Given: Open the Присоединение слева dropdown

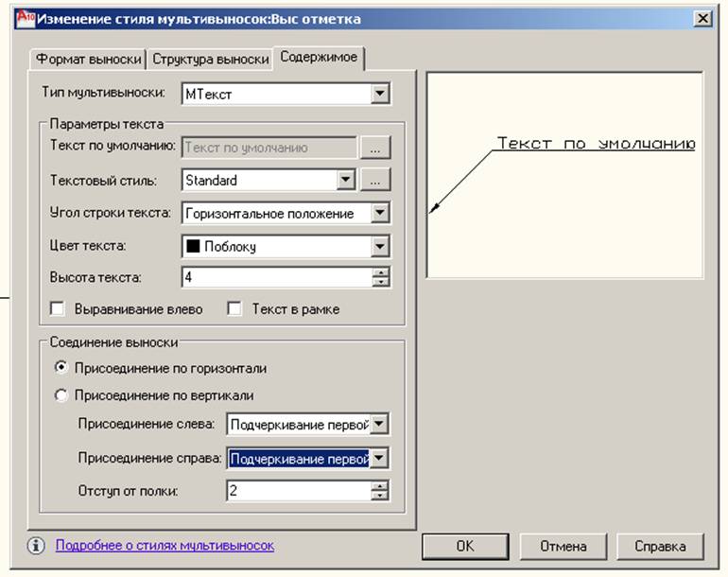Looking at the screenshot, I should (379, 425).
